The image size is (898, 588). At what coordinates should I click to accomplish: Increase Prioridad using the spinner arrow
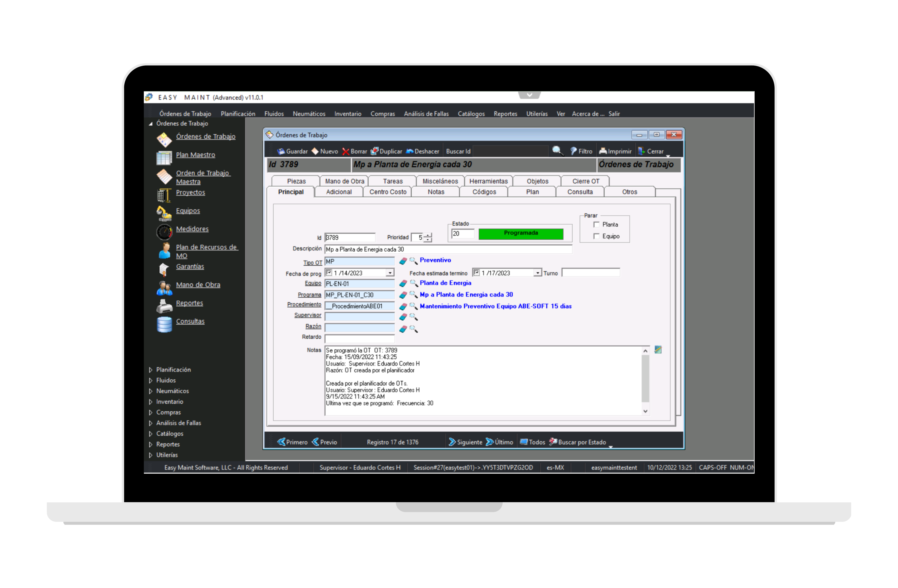pos(428,235)
